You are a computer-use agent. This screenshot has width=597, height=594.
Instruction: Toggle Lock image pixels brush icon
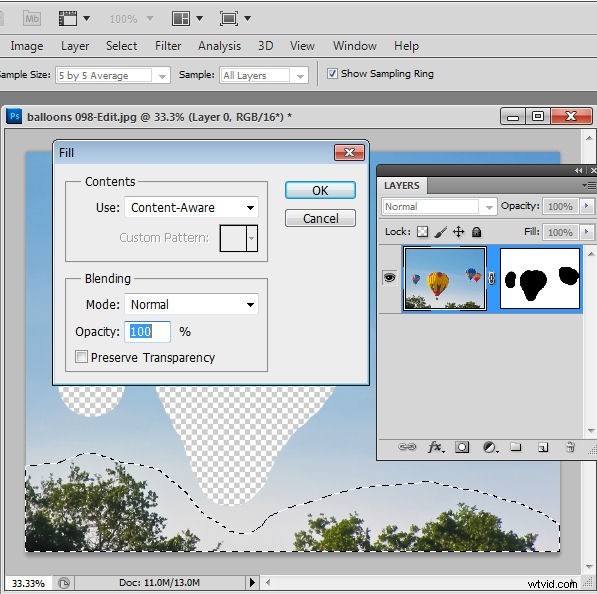(x=441, y=232)
